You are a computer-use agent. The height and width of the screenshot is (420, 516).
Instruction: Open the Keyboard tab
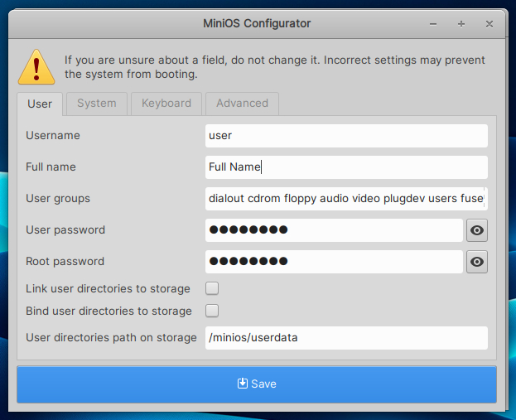pyautogui.click(x=166, y=104)
